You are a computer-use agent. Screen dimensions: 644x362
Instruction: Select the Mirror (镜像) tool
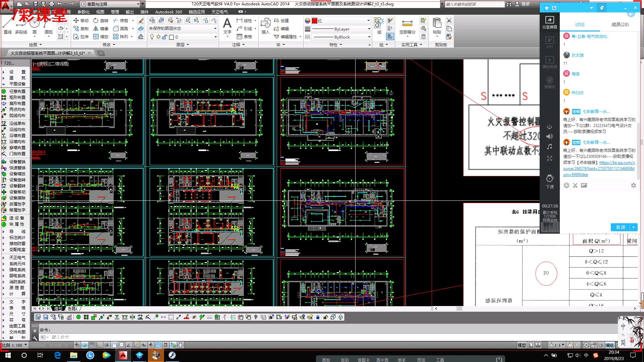tap(101, 28)
